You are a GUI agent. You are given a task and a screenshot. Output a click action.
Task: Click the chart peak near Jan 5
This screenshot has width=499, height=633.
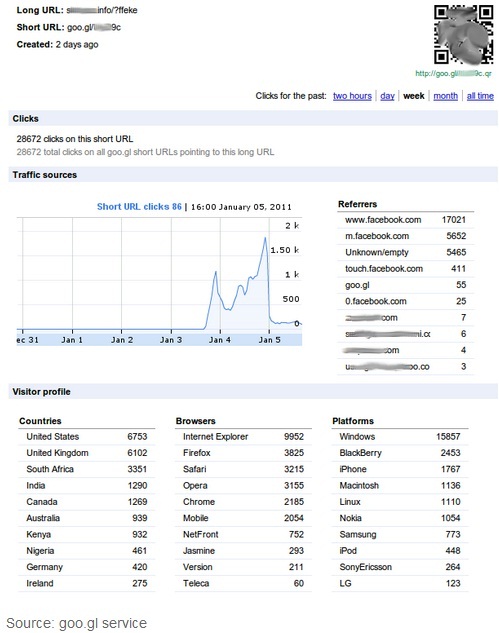tap(265, 238)
